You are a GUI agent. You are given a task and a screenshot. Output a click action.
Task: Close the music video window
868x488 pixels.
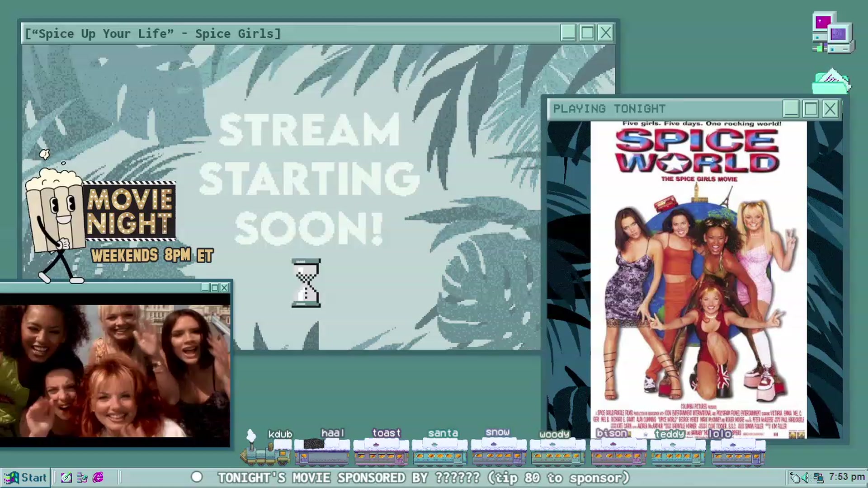click(x=224, y=287)
